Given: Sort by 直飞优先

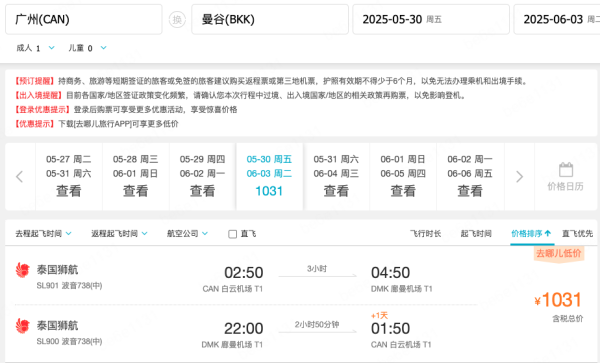Looking at the screenshot, I should click(577, 233).
